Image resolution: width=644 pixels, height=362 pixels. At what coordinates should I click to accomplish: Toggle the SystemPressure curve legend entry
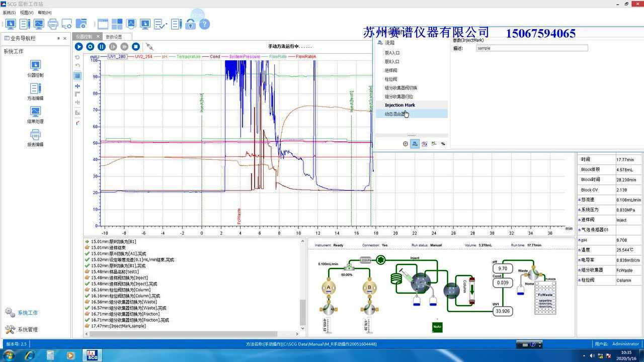tap(245, 57)
